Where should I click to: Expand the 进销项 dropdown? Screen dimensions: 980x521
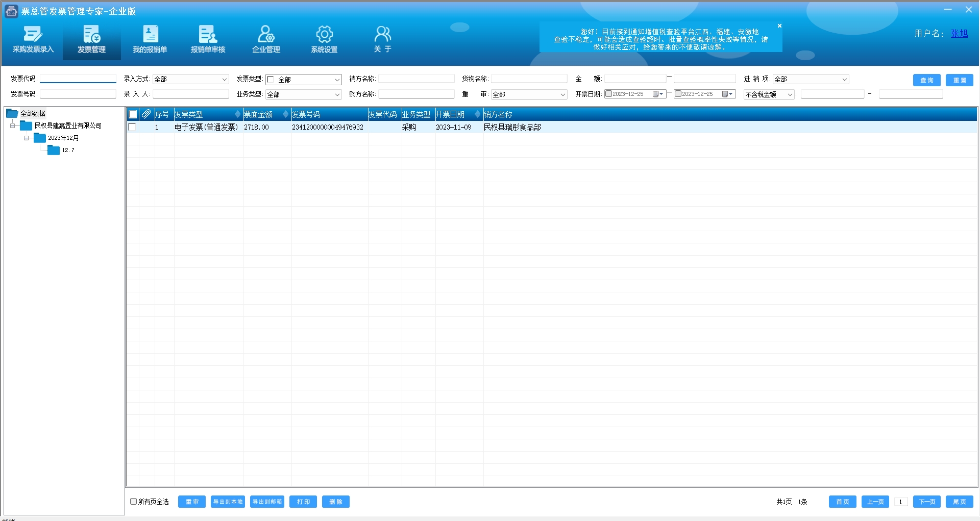coord(844,79)
